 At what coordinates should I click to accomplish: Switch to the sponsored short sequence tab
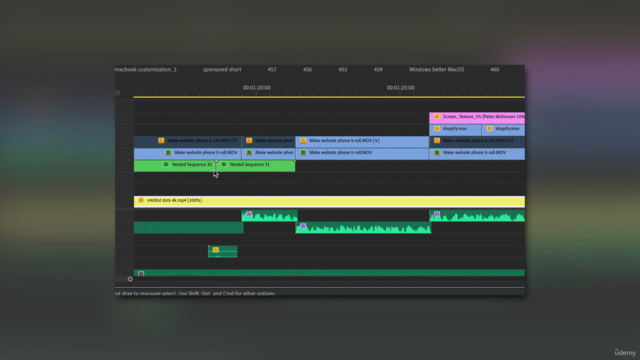click(x=222, y=69)
